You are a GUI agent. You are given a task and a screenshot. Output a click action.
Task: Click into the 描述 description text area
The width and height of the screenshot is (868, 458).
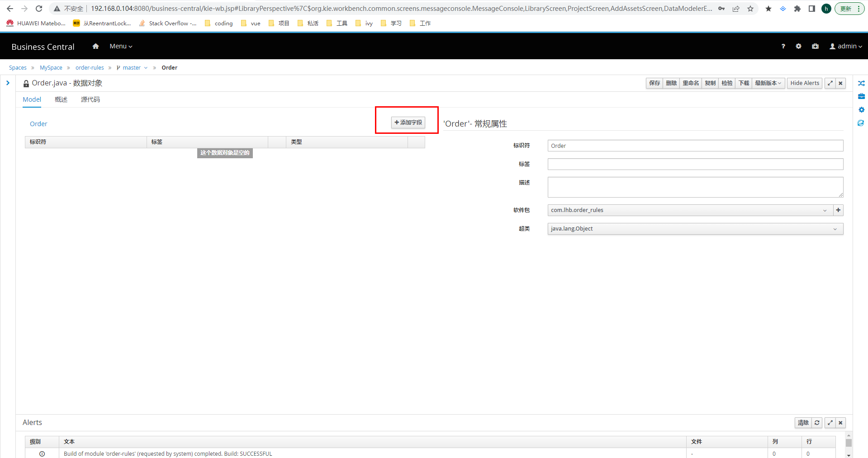pos(695,187)
